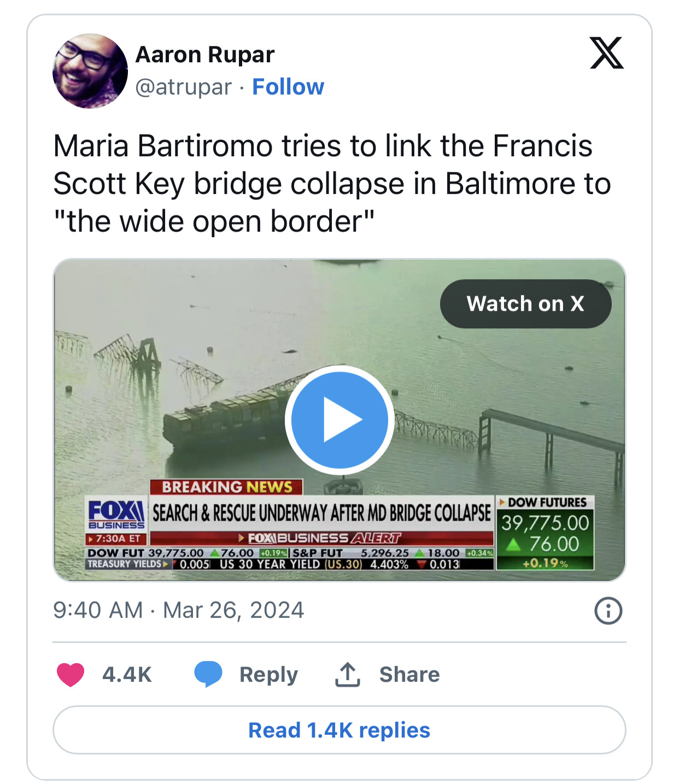Viewport: 679px width, 784px height.
Task: Click the share upload arrow icon
Action: [x=347, y=674]
